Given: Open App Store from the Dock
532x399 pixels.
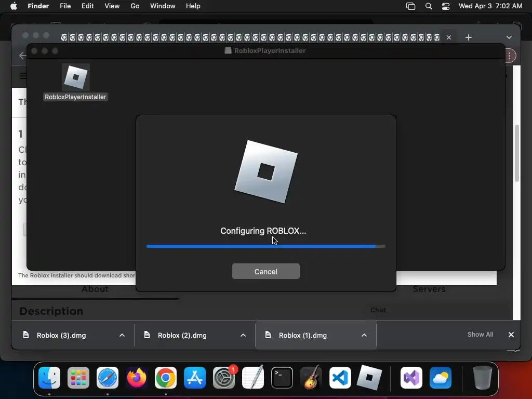Looking at the screenshot, I should click(x=195, y=378).
